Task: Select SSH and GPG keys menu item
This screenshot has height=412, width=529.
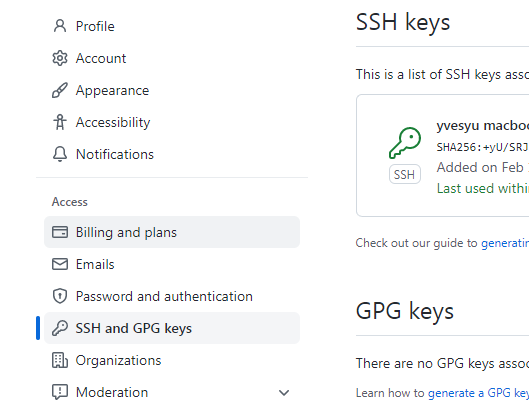Action: click(x=172, y=328)
